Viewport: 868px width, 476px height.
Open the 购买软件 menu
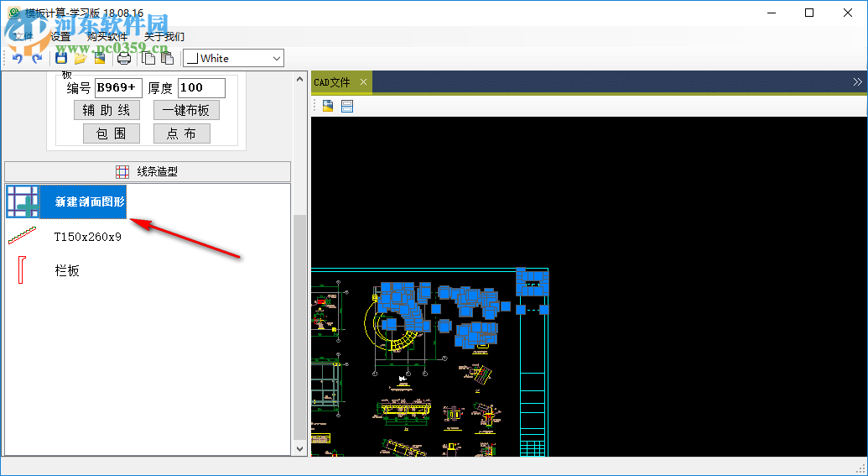pos(107,37)
